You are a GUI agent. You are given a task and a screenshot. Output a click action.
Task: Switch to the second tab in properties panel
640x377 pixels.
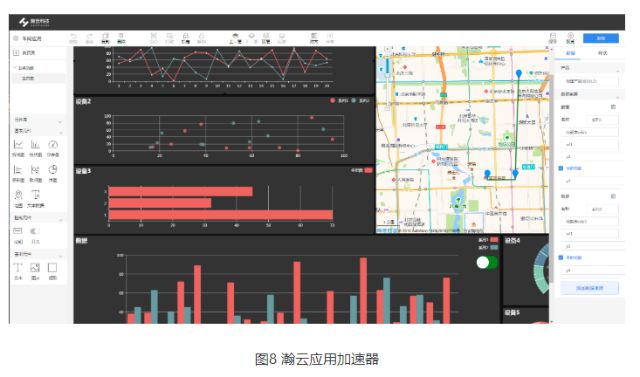602,53
